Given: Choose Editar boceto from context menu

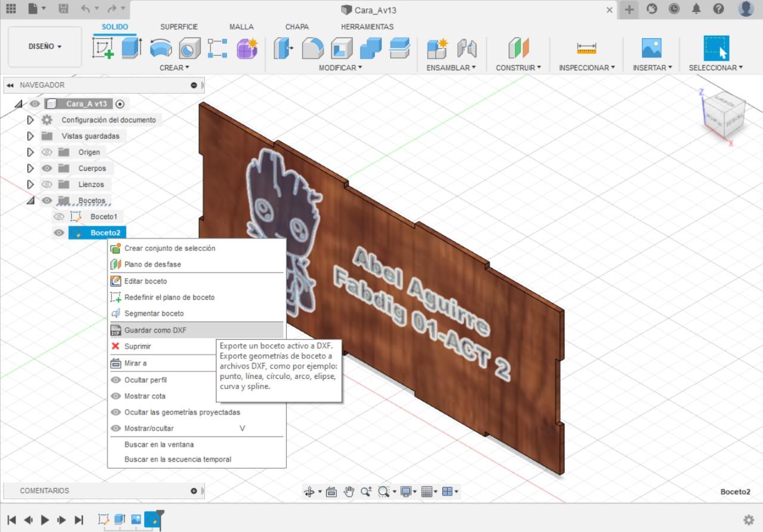Looking at the screenshot, I should [x=197, y=281].
